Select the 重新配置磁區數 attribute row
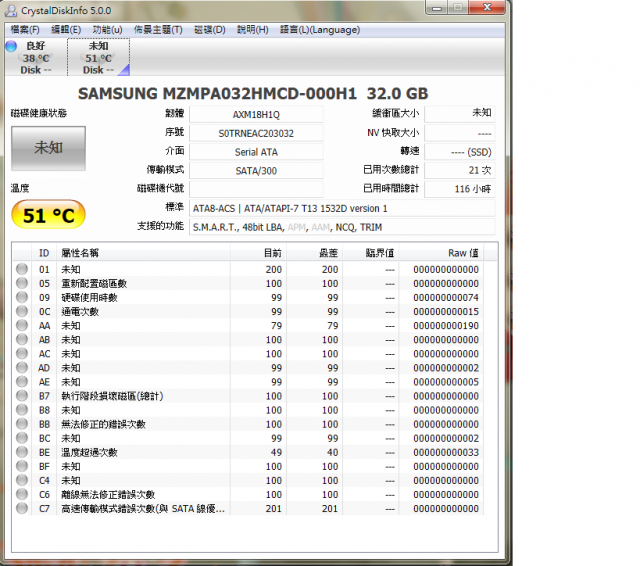 tap(248, 284)
